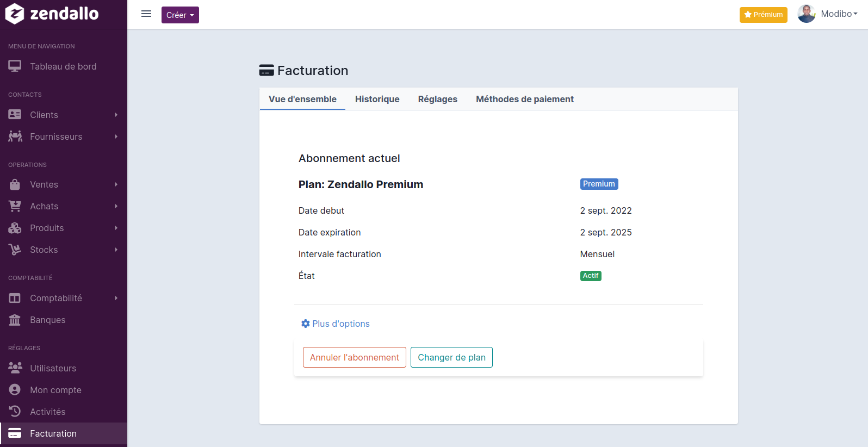Open the Facturation sidebar item
Viewport: 868px width, 447px height.
click(64, 433)
